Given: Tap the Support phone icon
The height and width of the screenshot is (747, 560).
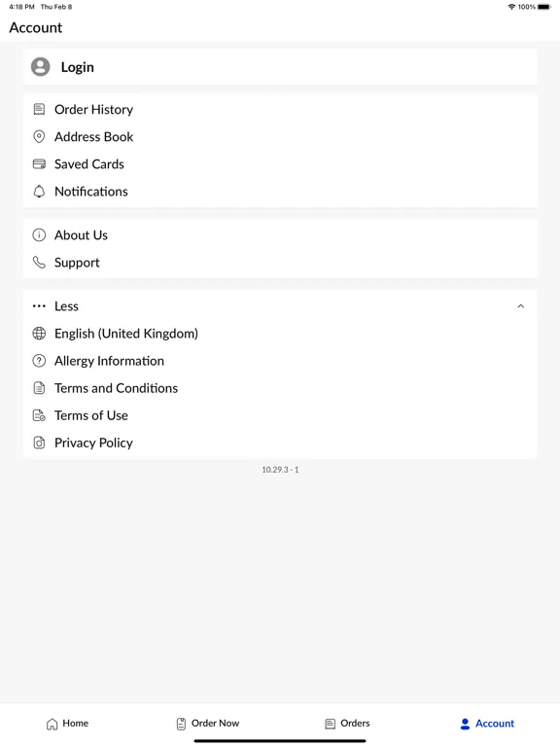Looking at the screenshot, I should pos(39,263).
